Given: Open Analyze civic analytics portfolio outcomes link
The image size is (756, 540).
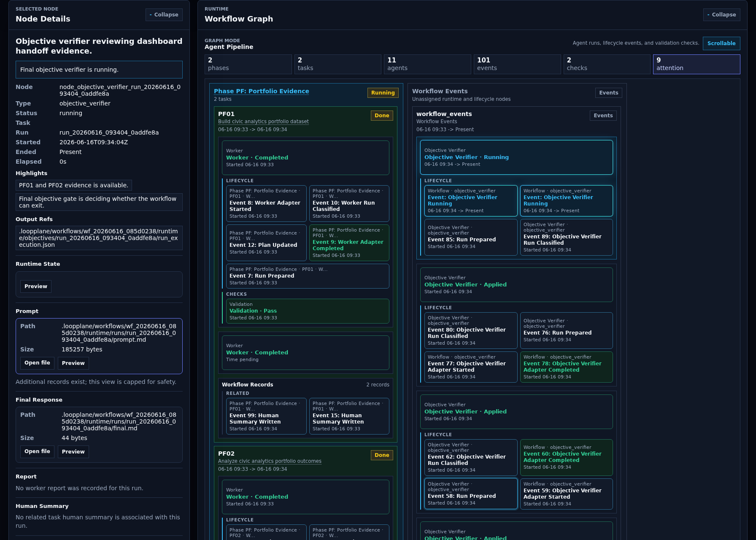Looking at the screenshot, I should pyautogui.click(x=270, y=461).
